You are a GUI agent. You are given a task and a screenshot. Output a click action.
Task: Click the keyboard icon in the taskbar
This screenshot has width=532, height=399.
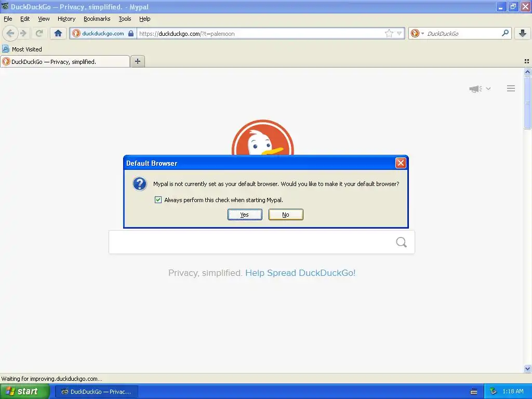[x=474, y=392]
